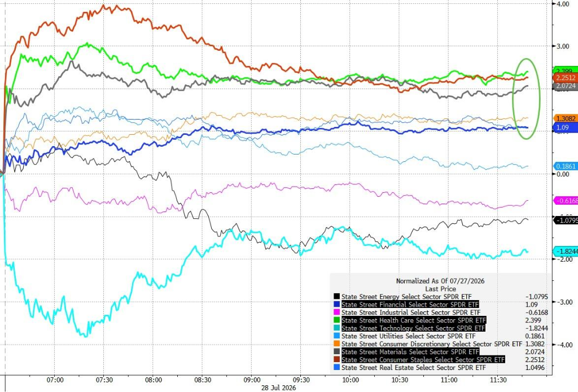Click the blue 1.09 price tag on axis

[566, 127]
